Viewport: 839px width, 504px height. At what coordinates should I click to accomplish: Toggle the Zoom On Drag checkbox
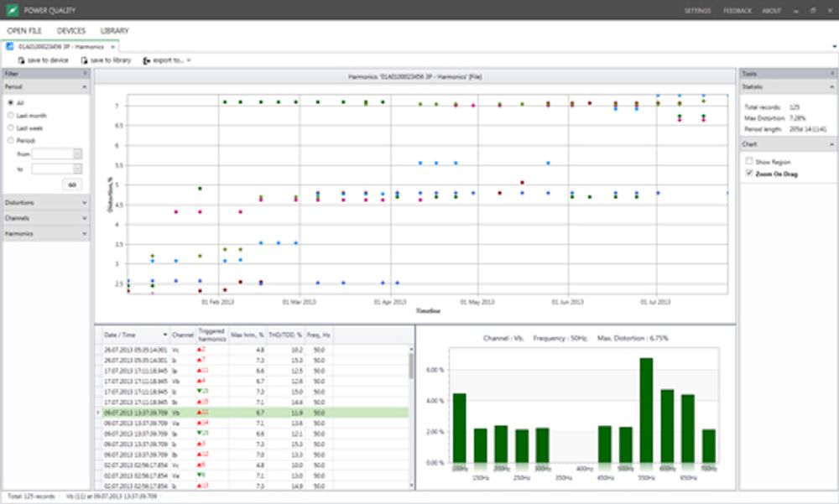(x=749, y=174)
